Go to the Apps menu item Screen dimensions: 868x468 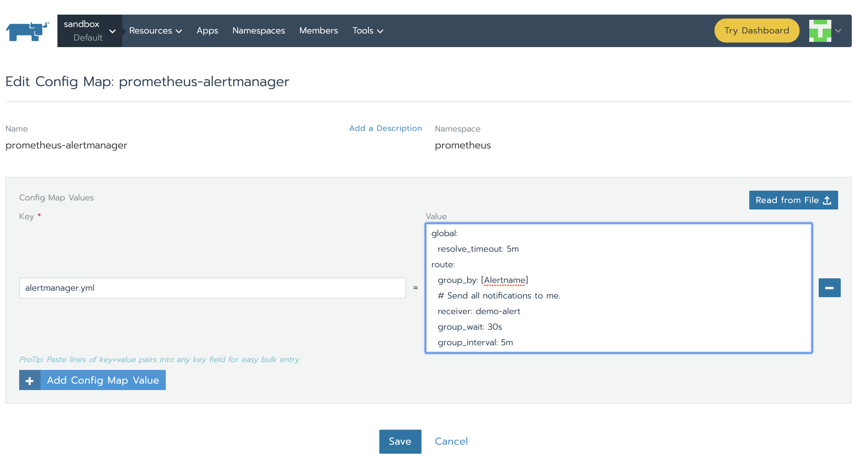(x=207, y=31)
